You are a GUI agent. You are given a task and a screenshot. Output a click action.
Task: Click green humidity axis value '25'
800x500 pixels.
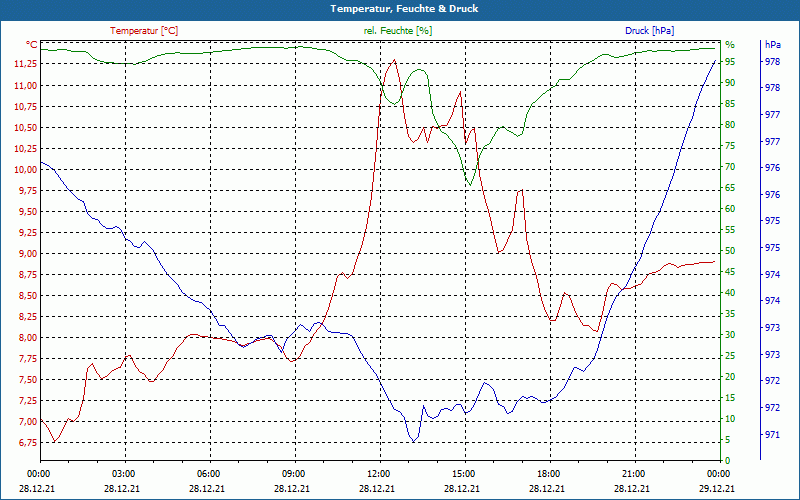tap(730, 356)
